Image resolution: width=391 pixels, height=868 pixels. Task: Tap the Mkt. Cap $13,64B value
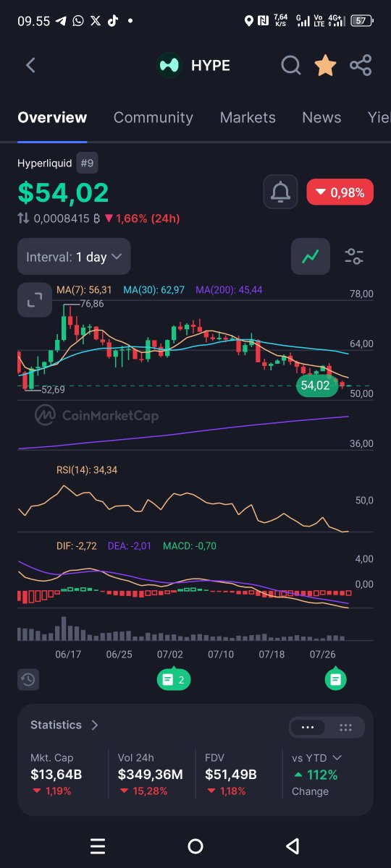56,775
